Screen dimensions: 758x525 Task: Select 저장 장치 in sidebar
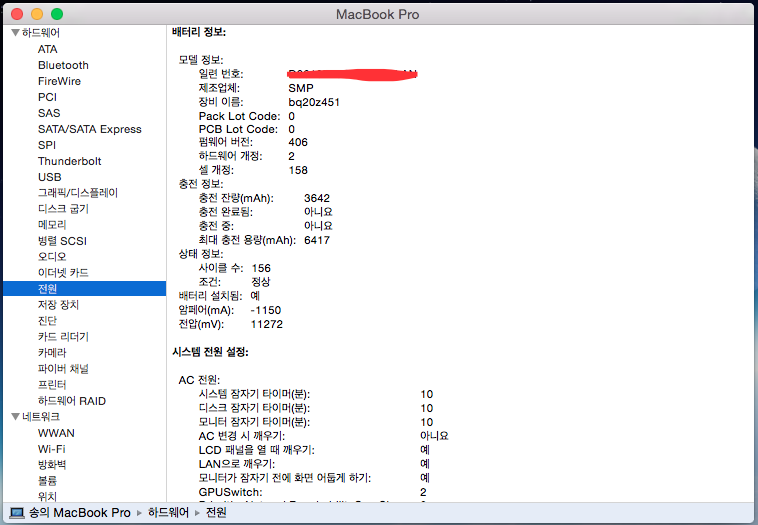(x=58, y=305)
